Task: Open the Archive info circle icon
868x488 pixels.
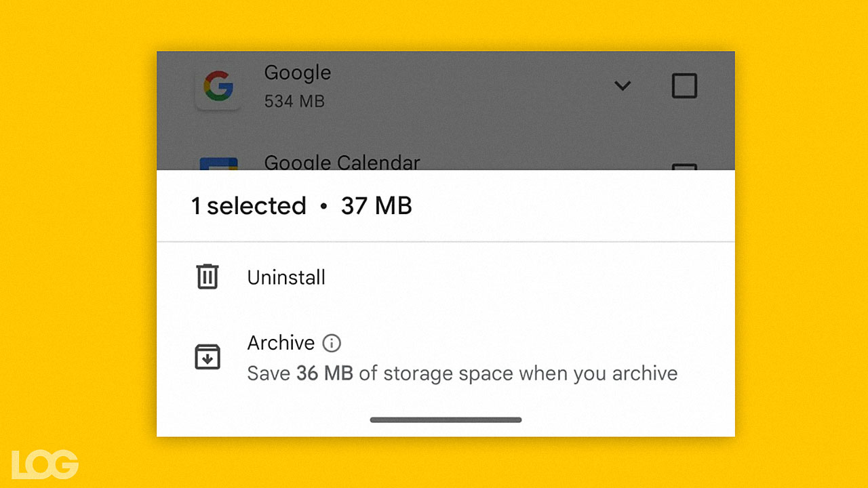Action: coord(332,344)
